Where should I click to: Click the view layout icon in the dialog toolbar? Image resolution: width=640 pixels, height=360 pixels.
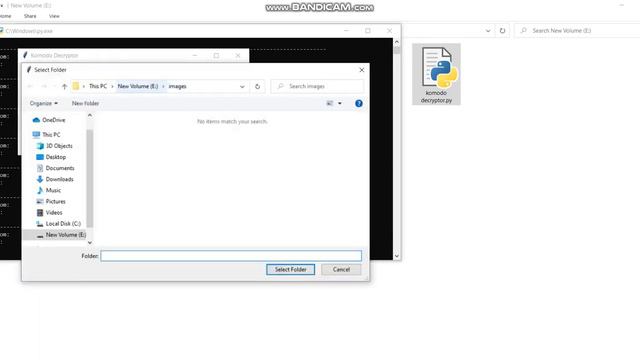(330, 104)
